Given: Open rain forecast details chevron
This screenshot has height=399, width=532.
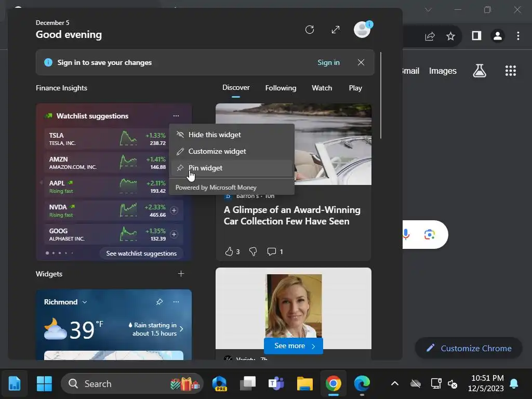Looking at the screenshot, I should coord(181,329).
